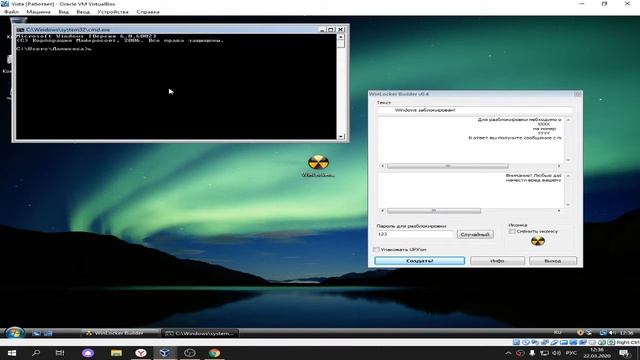Click the Vista tray network icon
Screen dimensions: 640x360
coord(603,333)
